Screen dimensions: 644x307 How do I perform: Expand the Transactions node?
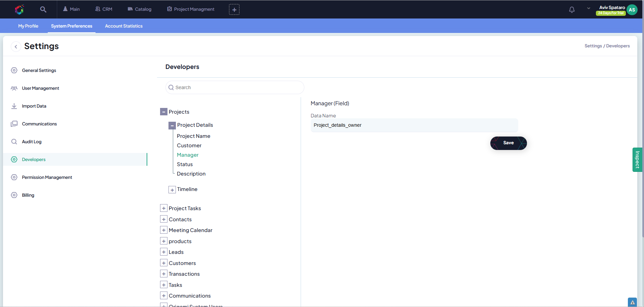[x=164, y=274]
